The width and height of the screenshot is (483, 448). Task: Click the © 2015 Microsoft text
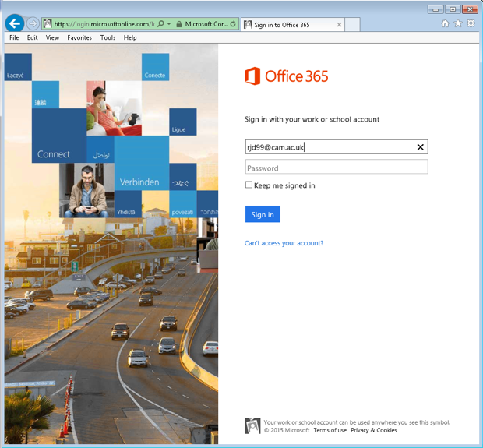coord(287,430)
